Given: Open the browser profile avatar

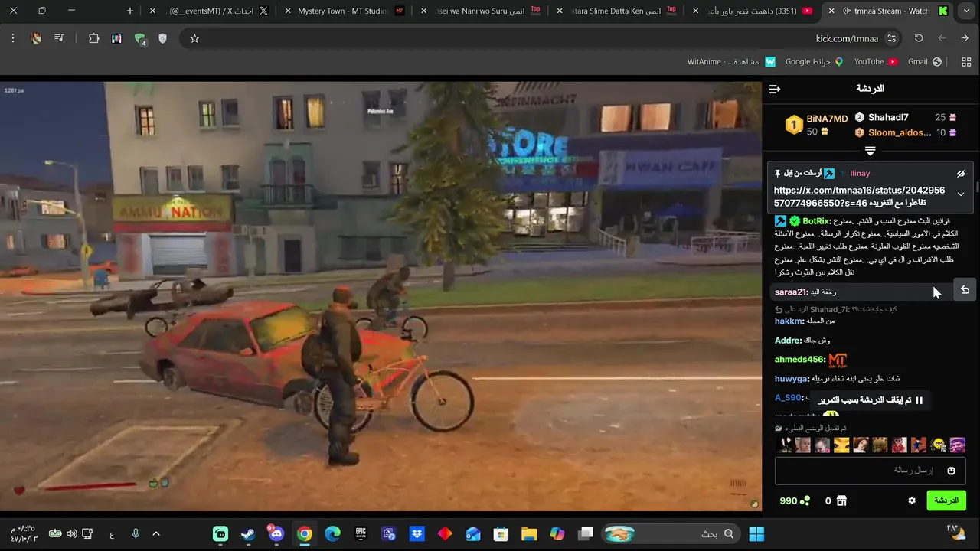Looking at the screenshot, I should [36, 38].
